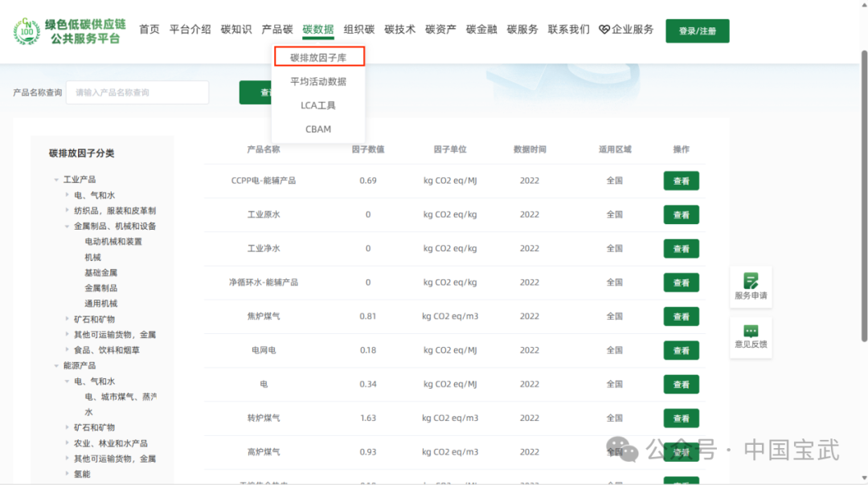Viewport: 868px width, 485px height.
Task: Click the 高炉煤气 product name
Action: point(264,452)
